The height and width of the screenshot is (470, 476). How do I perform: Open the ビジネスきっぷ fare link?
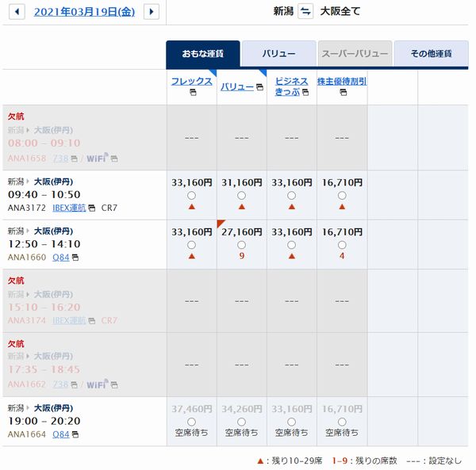[x=291, y=86]
